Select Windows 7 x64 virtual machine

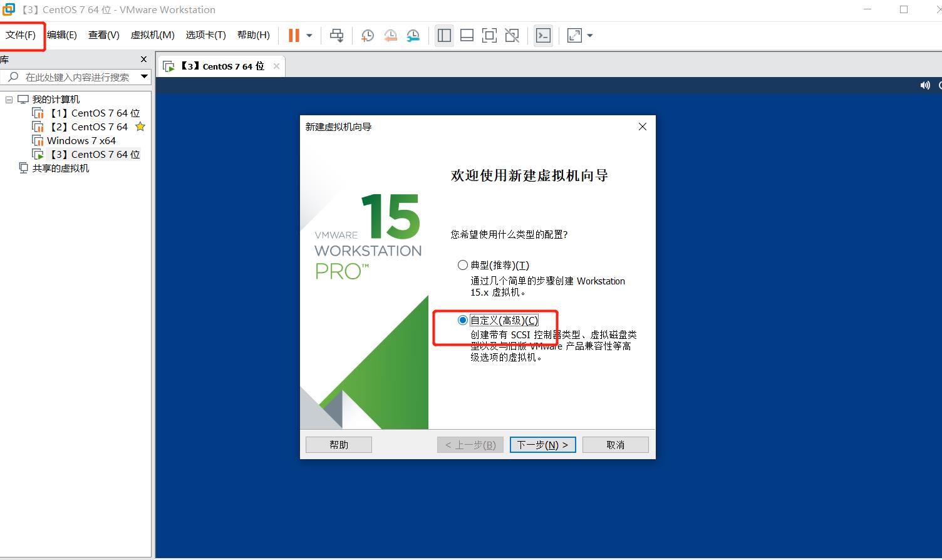point(81,141)
